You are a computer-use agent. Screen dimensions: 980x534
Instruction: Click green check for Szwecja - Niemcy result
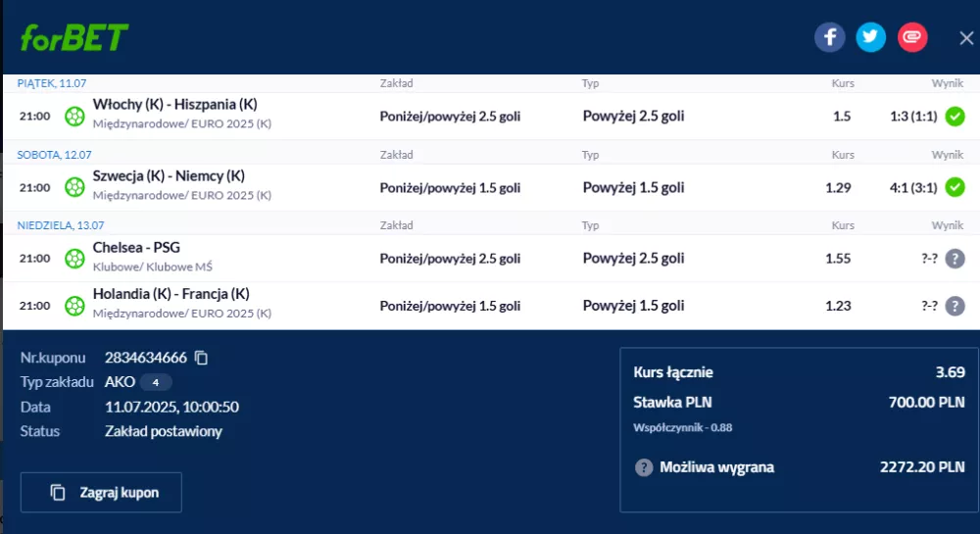pyautogui.click(x=955, y=187)
